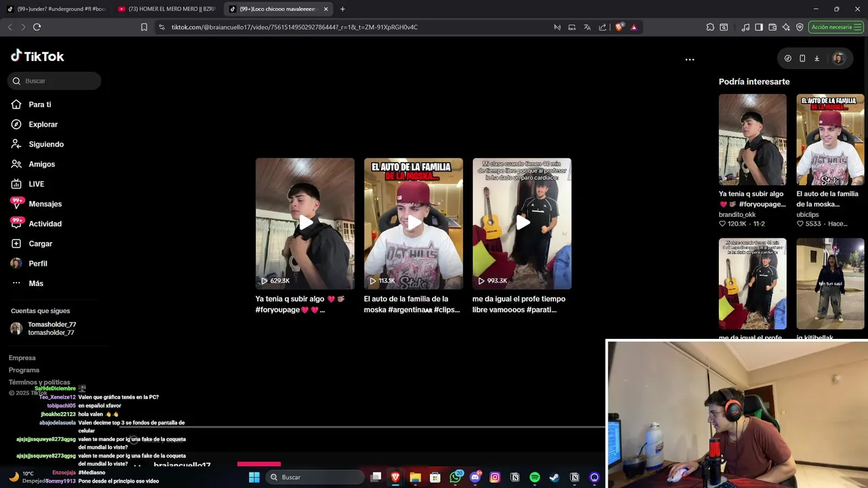Image resolution: width=868 pixels, height=488 pixels.
Task: Open File Explorer from the taskbar
Action: point(415,477)
